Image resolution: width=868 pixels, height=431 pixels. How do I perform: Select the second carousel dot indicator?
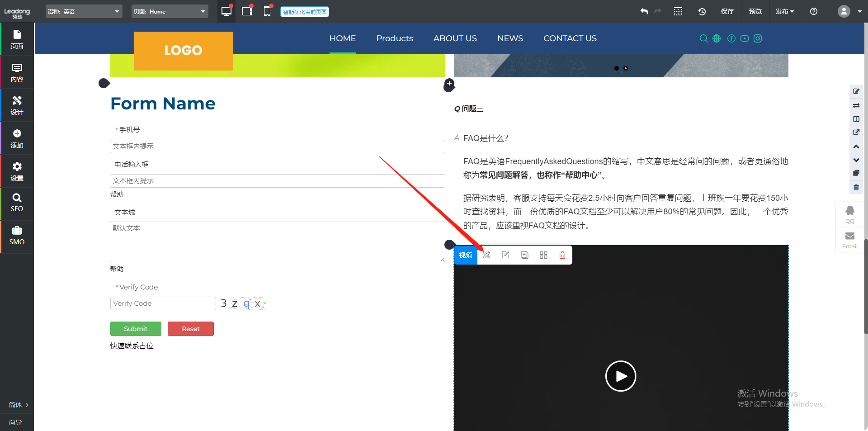625,68
